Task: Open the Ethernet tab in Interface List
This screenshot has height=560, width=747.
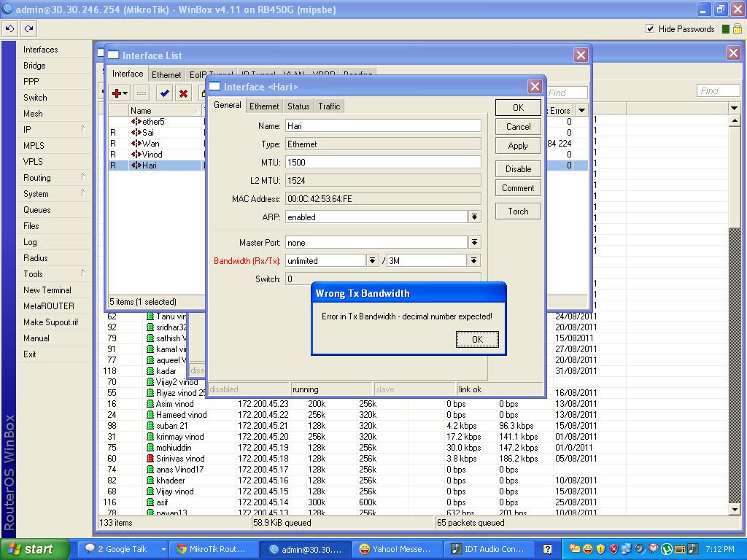Action: [166, 75]
